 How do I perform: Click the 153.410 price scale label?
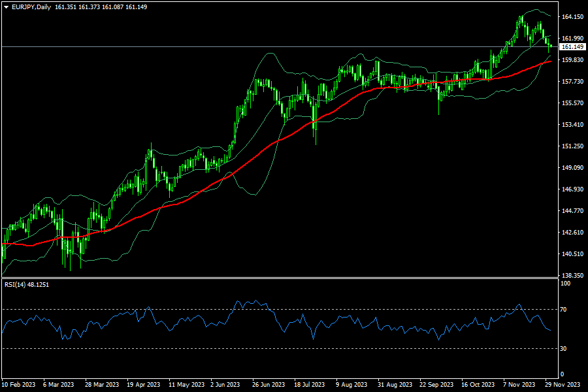pyautogui.click(x=572, y=125)
